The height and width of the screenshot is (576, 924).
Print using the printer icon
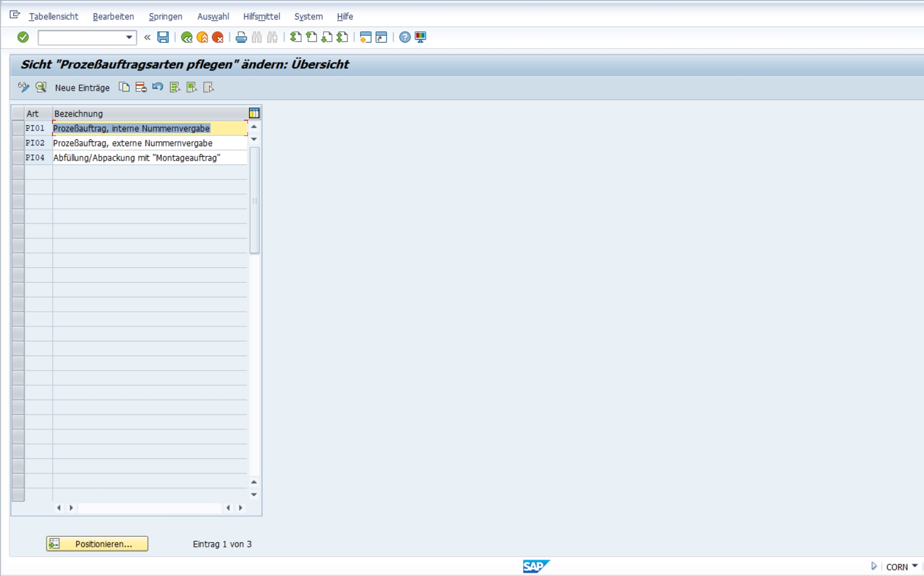click(241, 38)
